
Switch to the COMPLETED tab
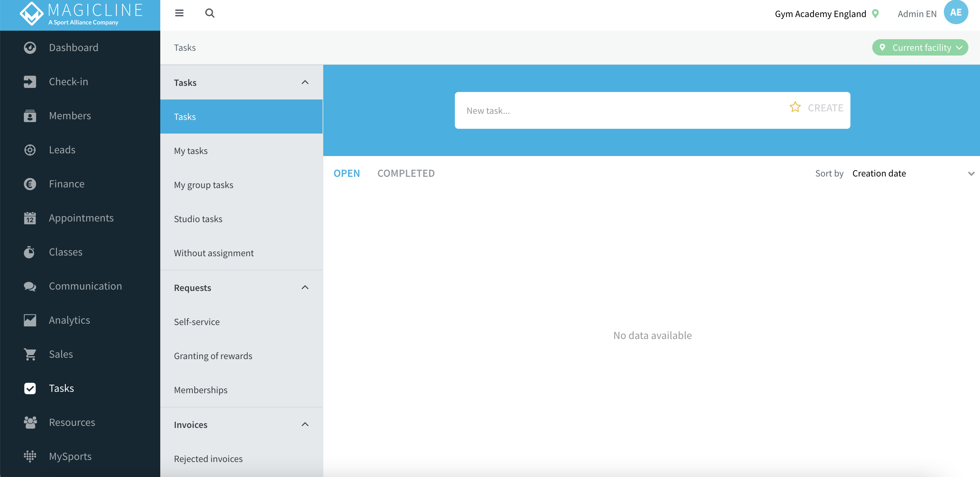coord(406,173)
